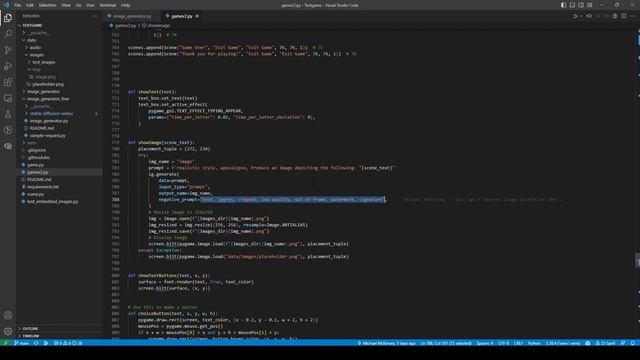640x360 pixels.
Task: Open the Source Control view
Action: point(8,50)
